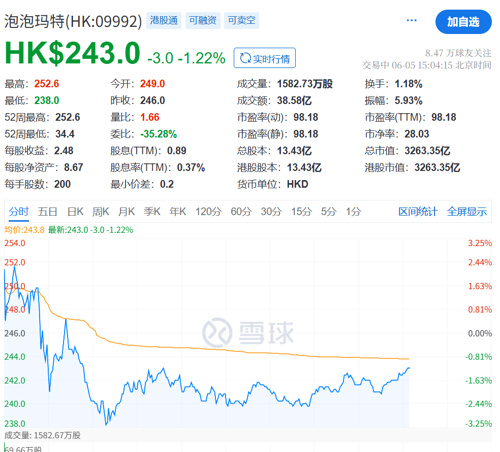Click the 量比 value 1.66
Viewport: 500px width, 452px height.
click(x=150, y=117)
